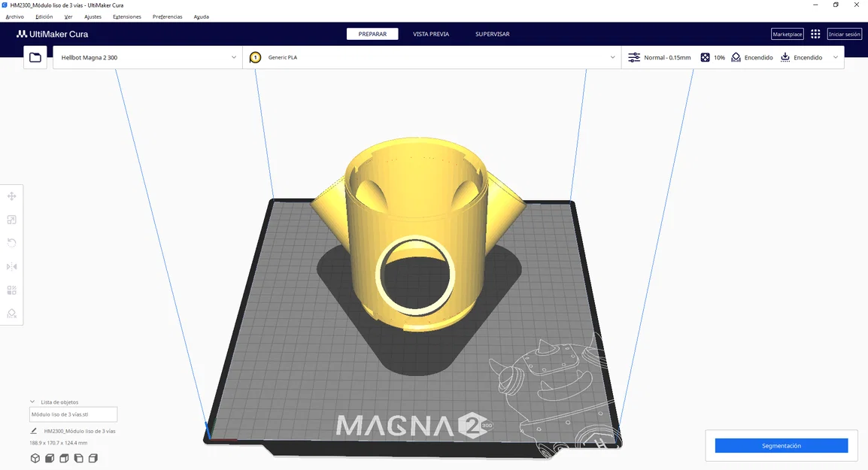Switch to the SUPERVISAR stage tab
The width and height of the screenshot is (868, 470).
pos(493,35)
